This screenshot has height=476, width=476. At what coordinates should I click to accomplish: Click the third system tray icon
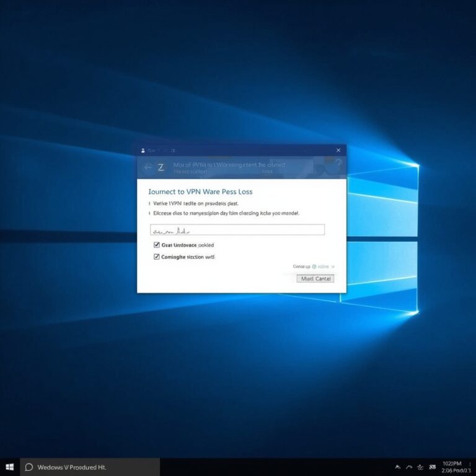point(420,467)
